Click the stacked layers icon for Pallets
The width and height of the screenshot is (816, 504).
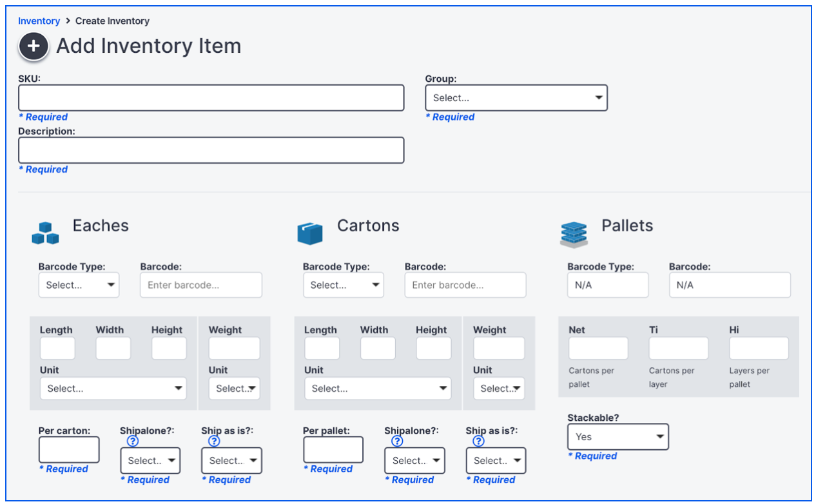(573, 233)
